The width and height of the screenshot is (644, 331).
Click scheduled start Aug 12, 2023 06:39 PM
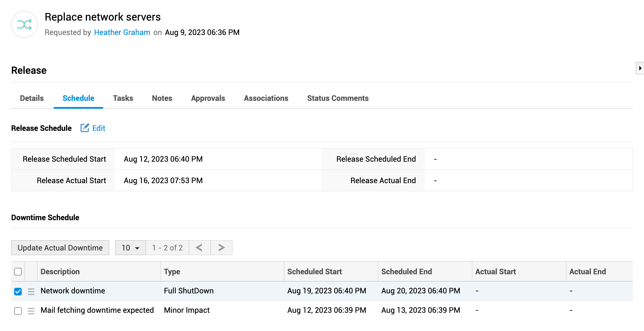(327, 310)
